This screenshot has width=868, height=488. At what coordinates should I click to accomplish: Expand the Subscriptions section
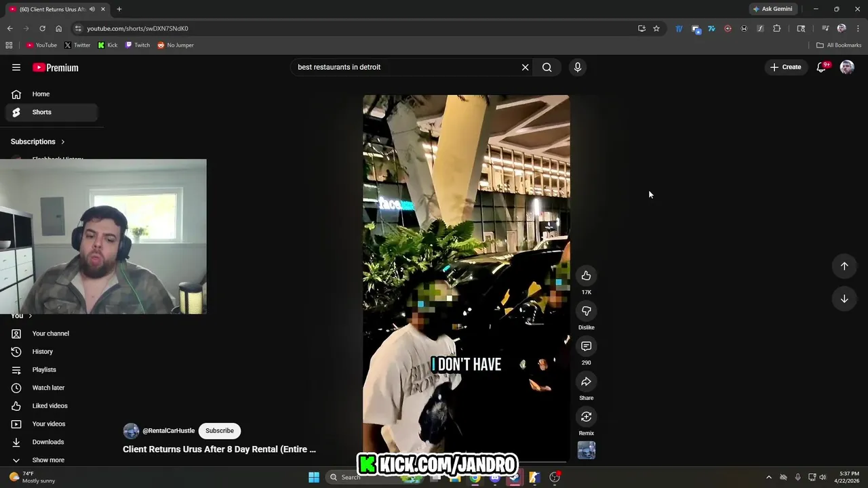(38, 142)
